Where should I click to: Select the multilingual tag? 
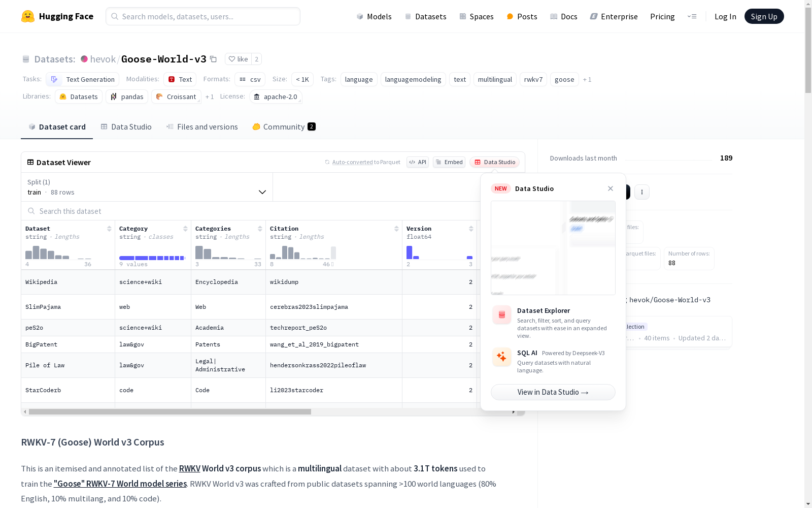pos(495,79)
